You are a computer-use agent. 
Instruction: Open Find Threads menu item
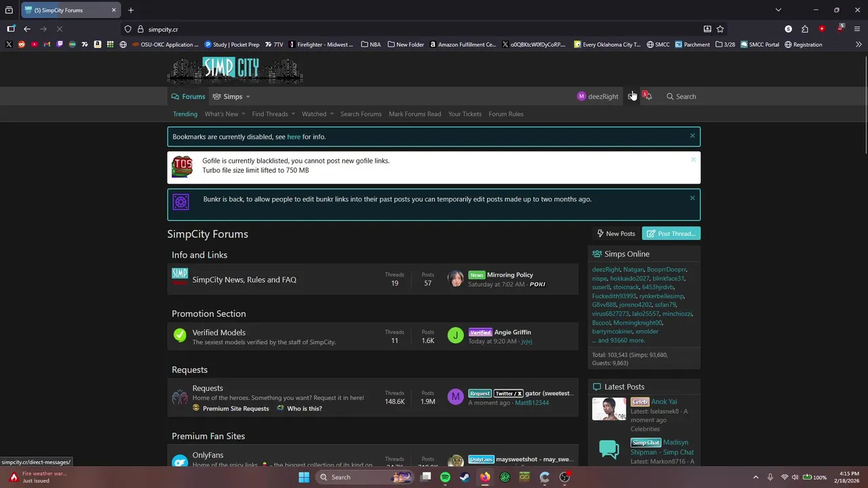pyautogui.click(x=270, y=114)
